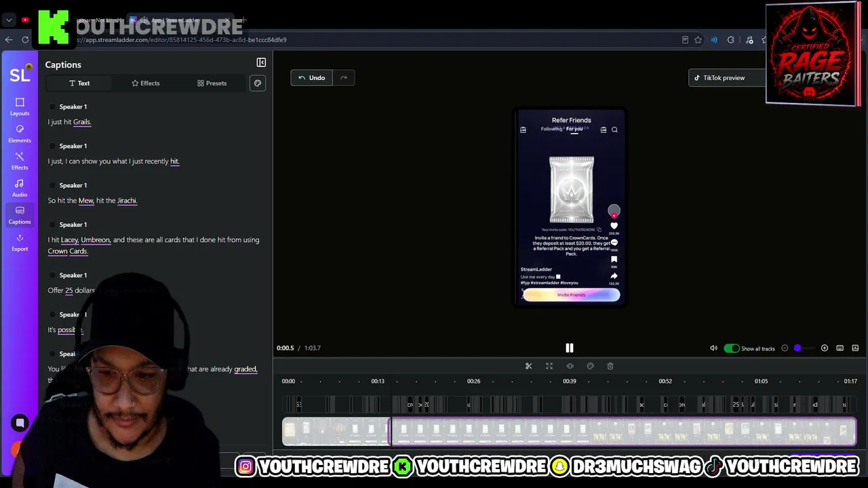This screenshot has width=868, height=488.
Task: Click the word 'Grails.' in the first caption
Action: pyautogui.click(x=82, y=122)
